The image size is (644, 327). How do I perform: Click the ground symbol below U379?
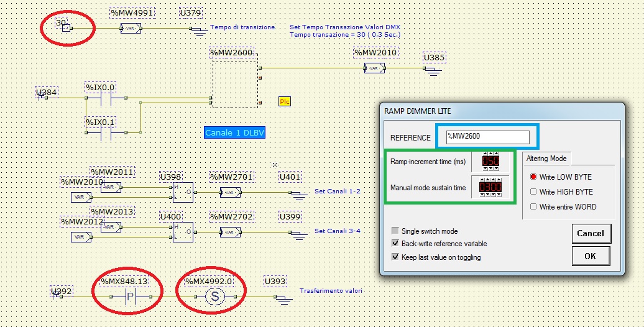coord(200,32)
